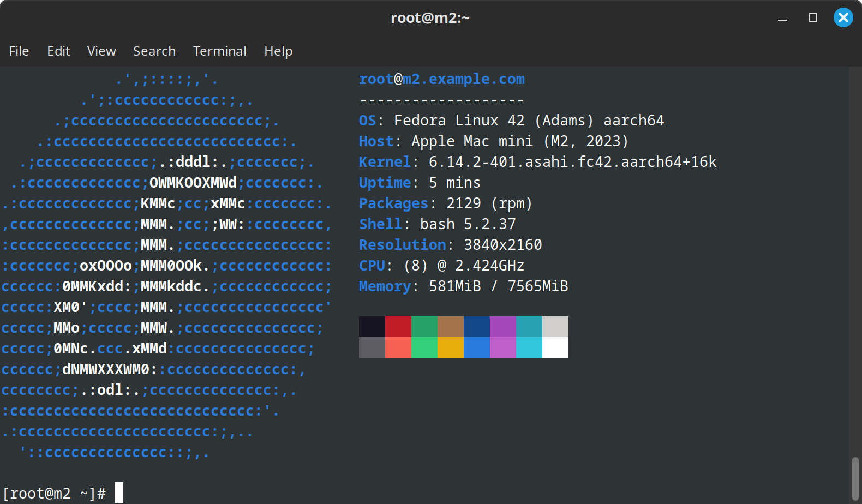Image resolution: width=862 pixels, height=504 pixels.
Task: Click the black color block in top row
Action: (x=372, y=327)
